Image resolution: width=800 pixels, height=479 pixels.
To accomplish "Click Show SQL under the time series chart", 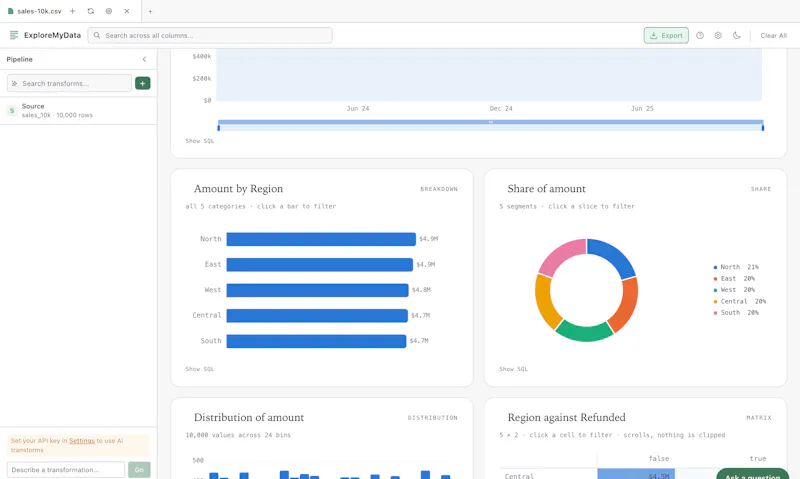I will 199,141.
